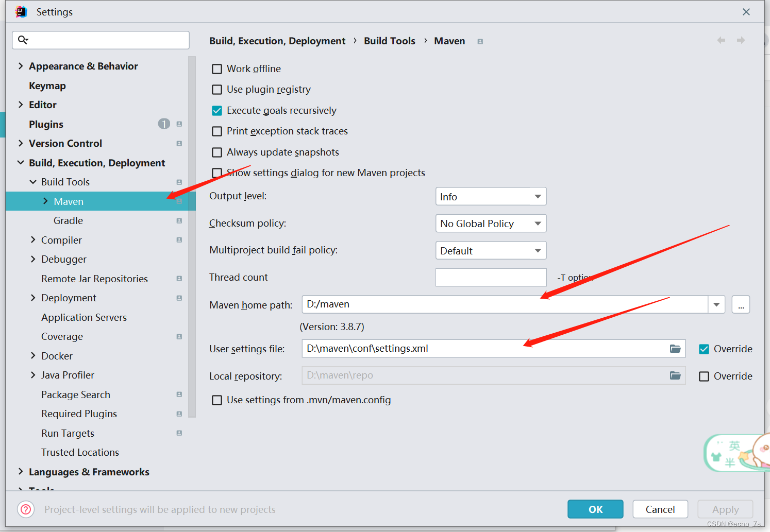Click the OK button
This screenshot has height=532, width=770.
595,509
